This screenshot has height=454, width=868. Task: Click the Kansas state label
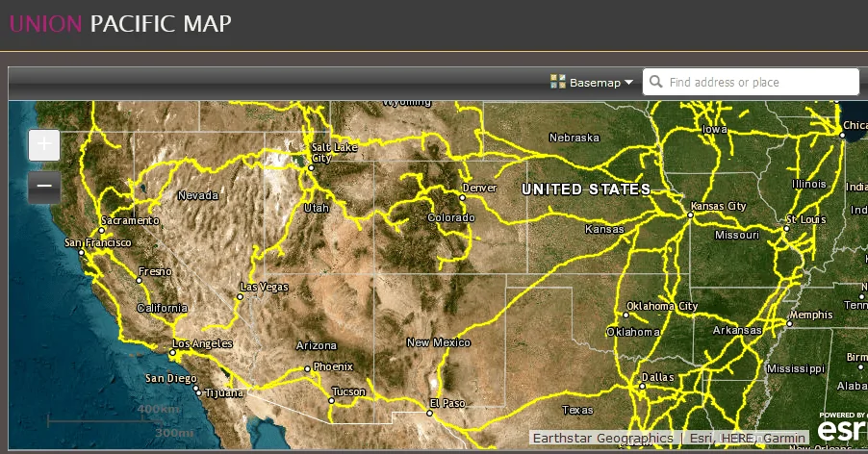click(604, 229)
